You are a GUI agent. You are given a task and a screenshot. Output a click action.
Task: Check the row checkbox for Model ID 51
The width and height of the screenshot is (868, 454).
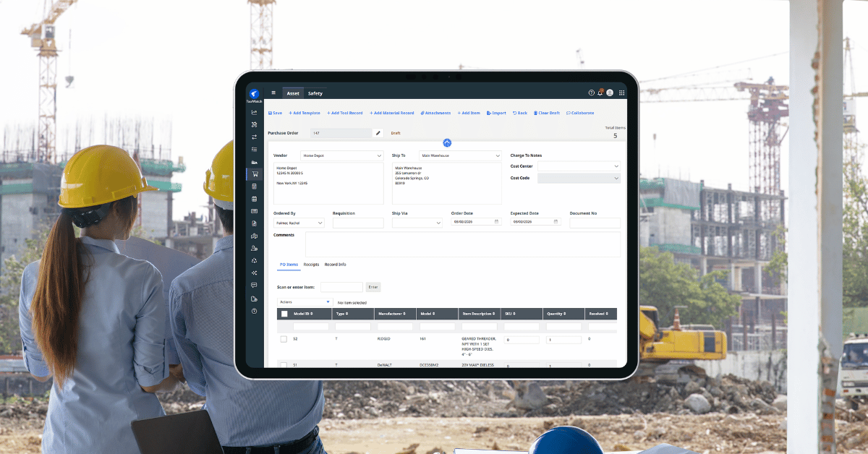(x=284, y=365)
